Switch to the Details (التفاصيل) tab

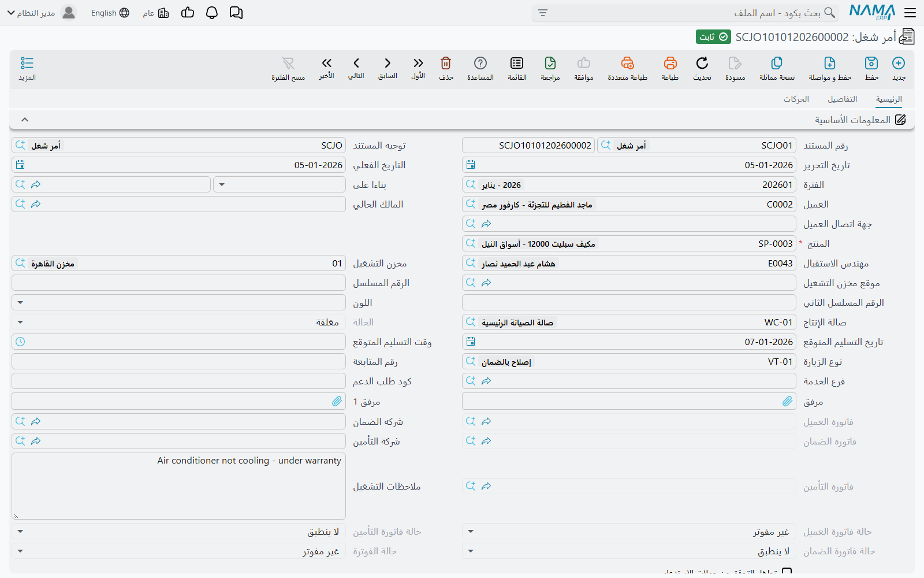coord(843,99)
